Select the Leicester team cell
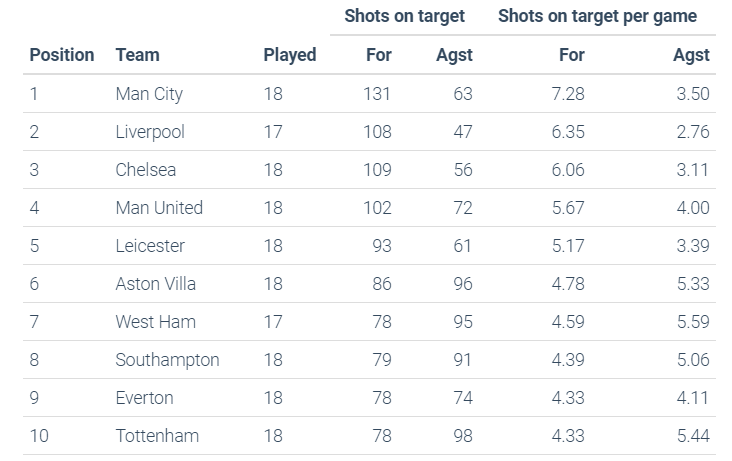 coord(150,246)
